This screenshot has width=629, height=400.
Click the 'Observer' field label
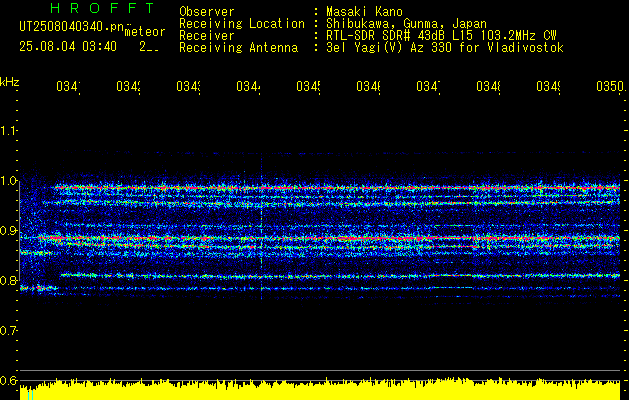point(207,12)
